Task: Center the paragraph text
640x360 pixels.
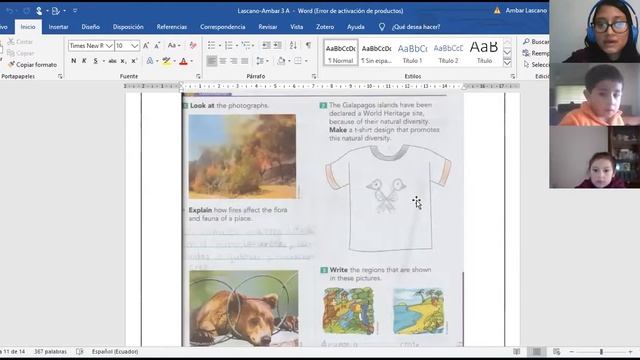Action: pos(223,61)
